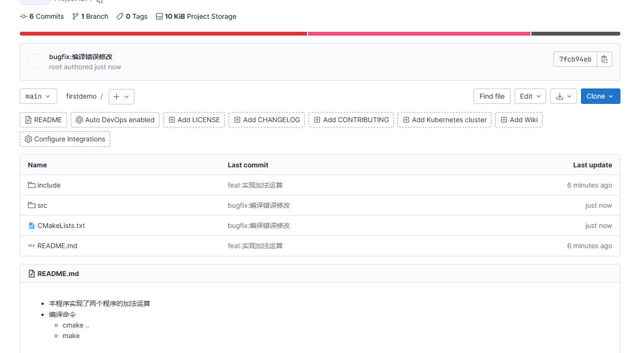
Task: Click Add Wiki
Action: tap(519, 120)
